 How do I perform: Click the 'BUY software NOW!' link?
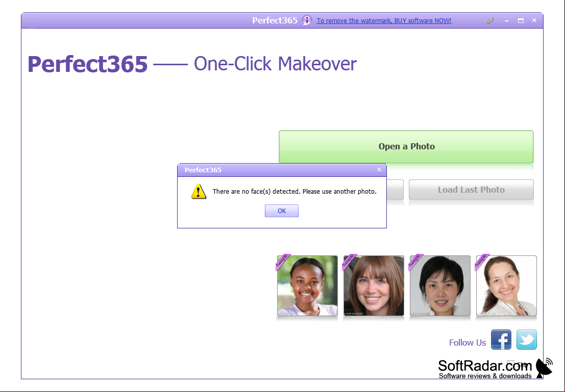[384, 20]
